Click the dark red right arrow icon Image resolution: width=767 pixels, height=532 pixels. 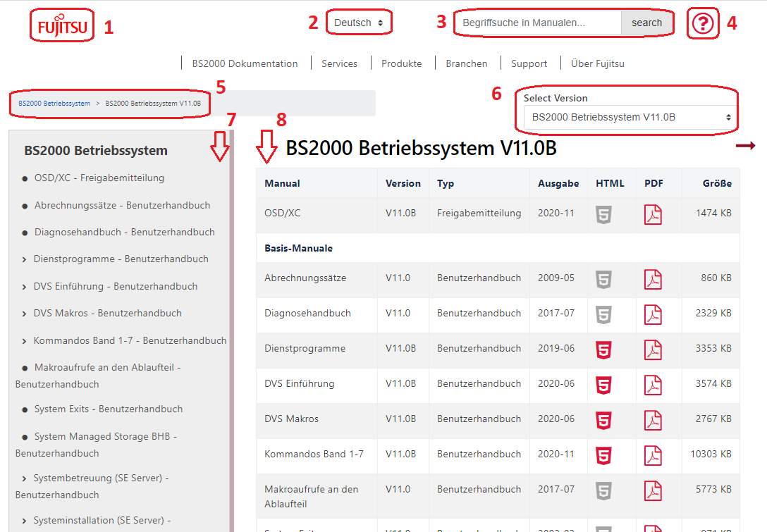(745, 146)
